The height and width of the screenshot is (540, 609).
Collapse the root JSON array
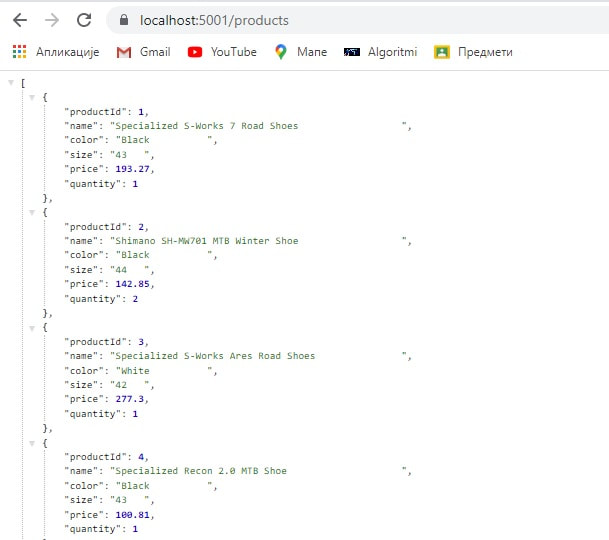[x=11, y=82]
